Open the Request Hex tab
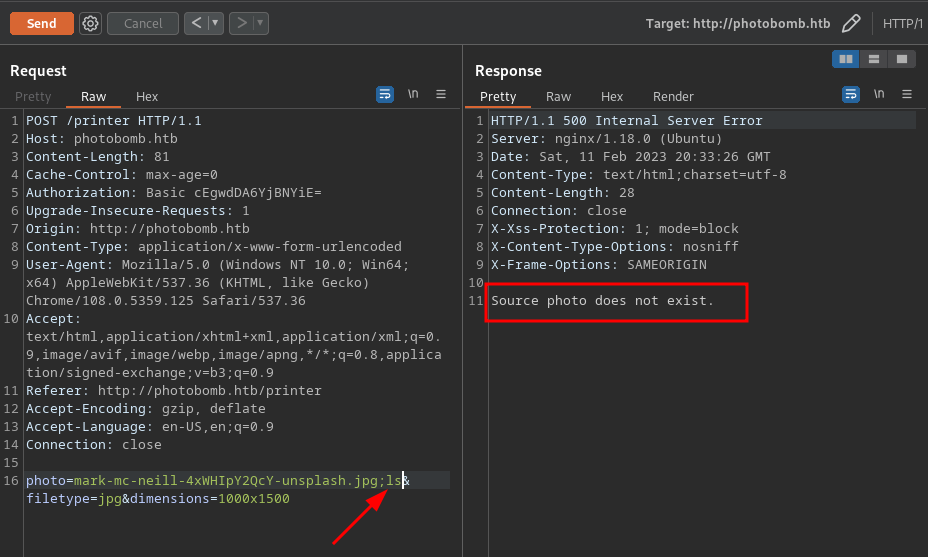The width and height of the screenshot is (928, 557). click(147, 96)
